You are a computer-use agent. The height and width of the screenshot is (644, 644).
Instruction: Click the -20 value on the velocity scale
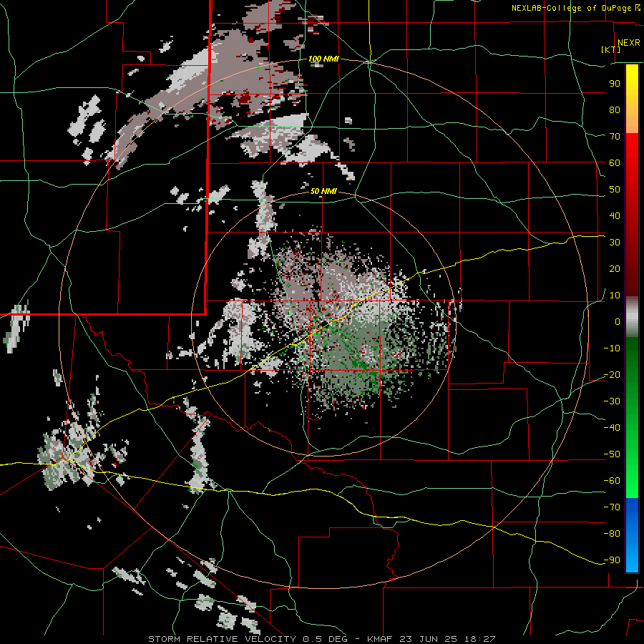pos(612,374)
